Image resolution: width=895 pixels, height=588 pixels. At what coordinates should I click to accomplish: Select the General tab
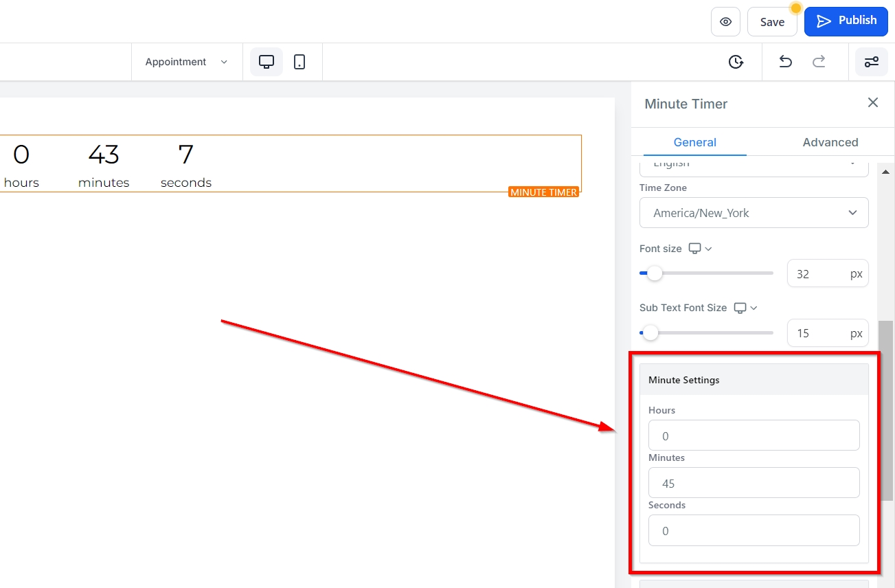694,142
